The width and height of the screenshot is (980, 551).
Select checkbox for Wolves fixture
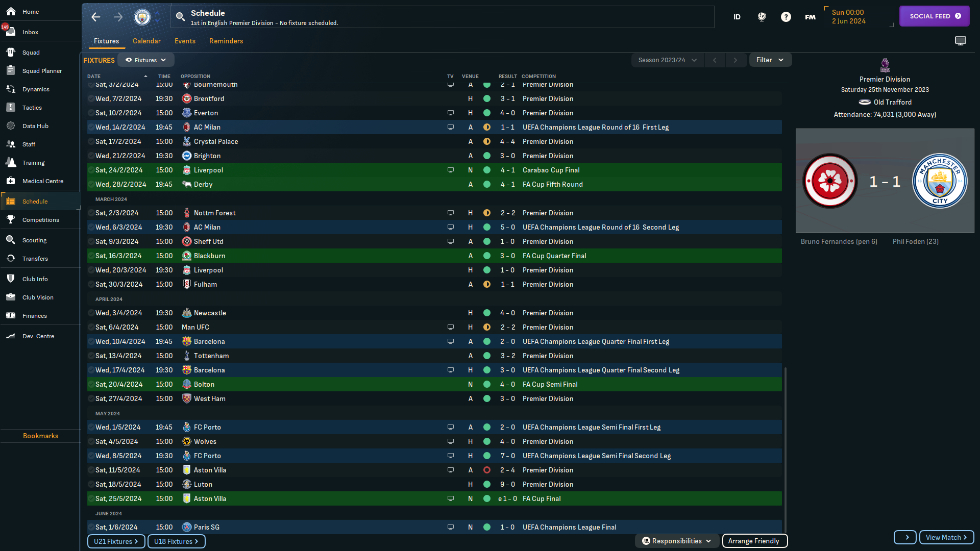[91, 441]
